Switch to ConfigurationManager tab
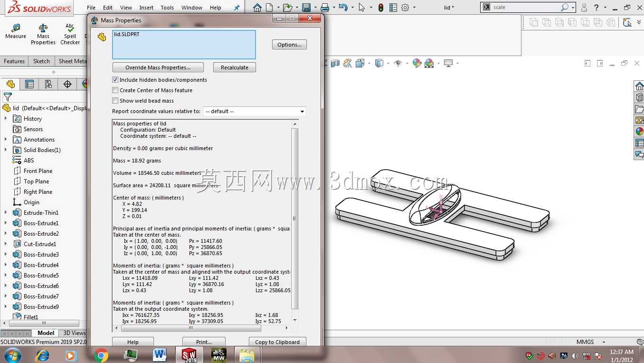This screenshot has width=644, height=363. pos(48,84)
